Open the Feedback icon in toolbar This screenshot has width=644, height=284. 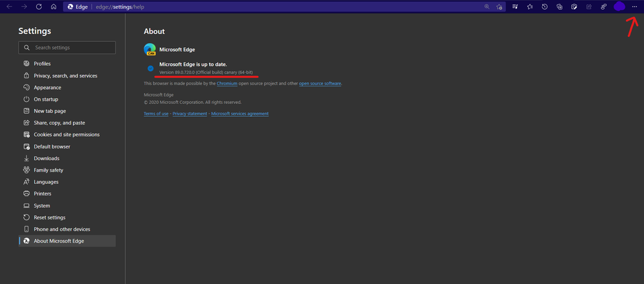(x=604, y=6)
